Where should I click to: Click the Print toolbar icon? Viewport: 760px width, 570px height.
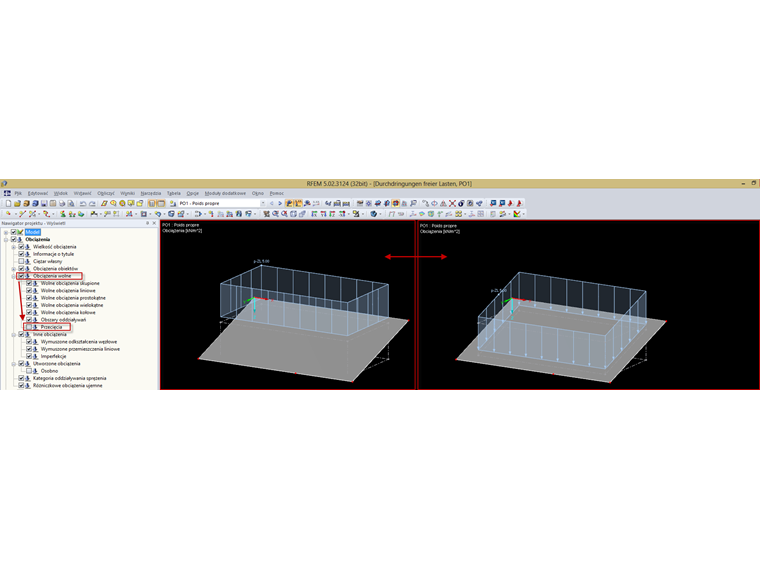[62, 204]
